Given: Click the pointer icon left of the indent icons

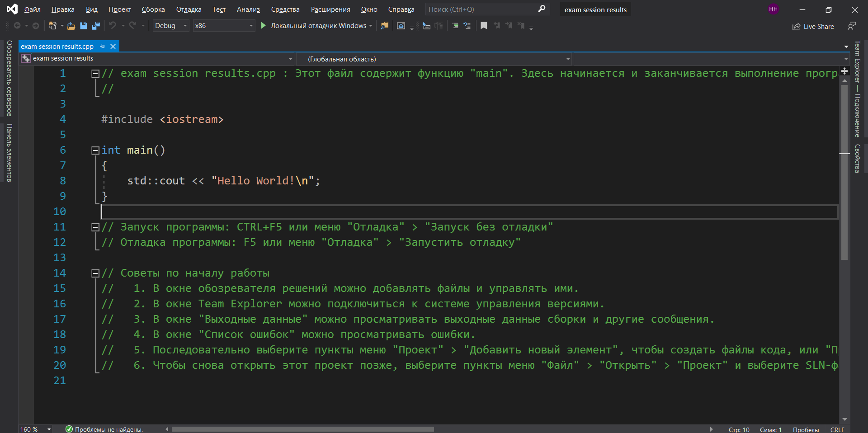Looking at the screenshot, I should click(426, 26).
